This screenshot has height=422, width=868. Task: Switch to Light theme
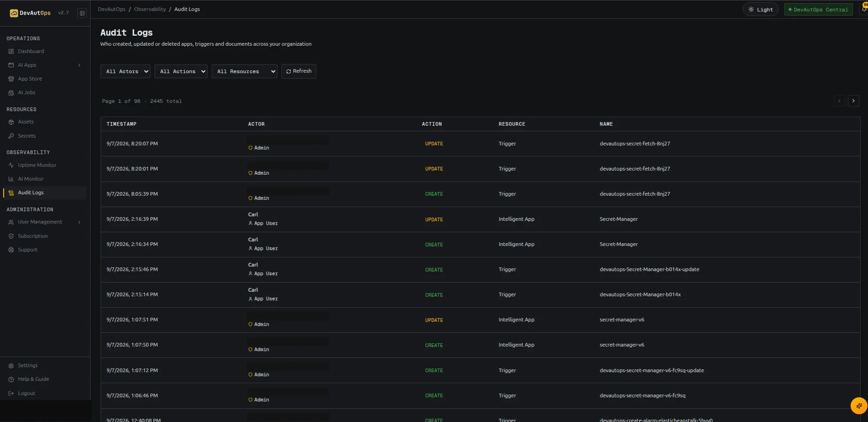(760, 10)
